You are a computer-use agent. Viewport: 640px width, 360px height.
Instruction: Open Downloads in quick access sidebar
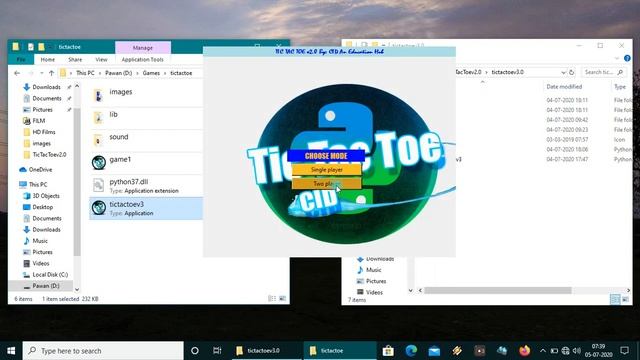click(x=47, y=87)
